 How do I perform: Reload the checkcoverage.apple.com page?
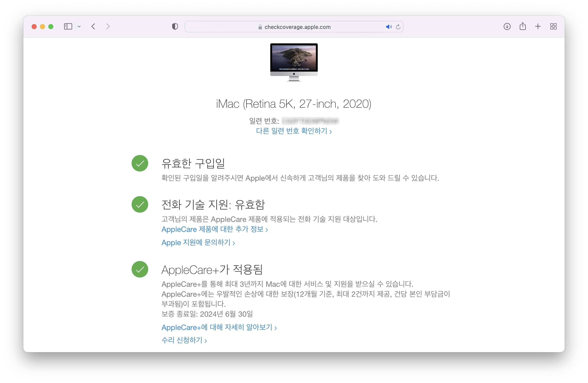point(398,27)
